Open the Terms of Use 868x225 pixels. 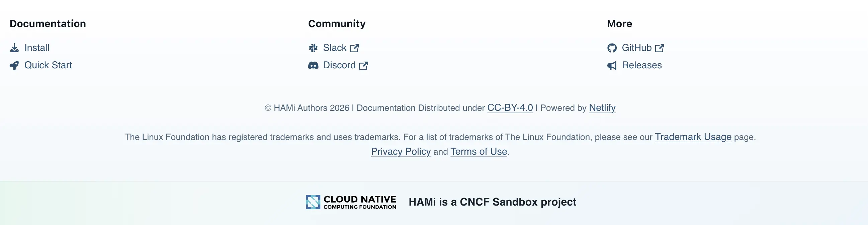(x=479, y=151)
